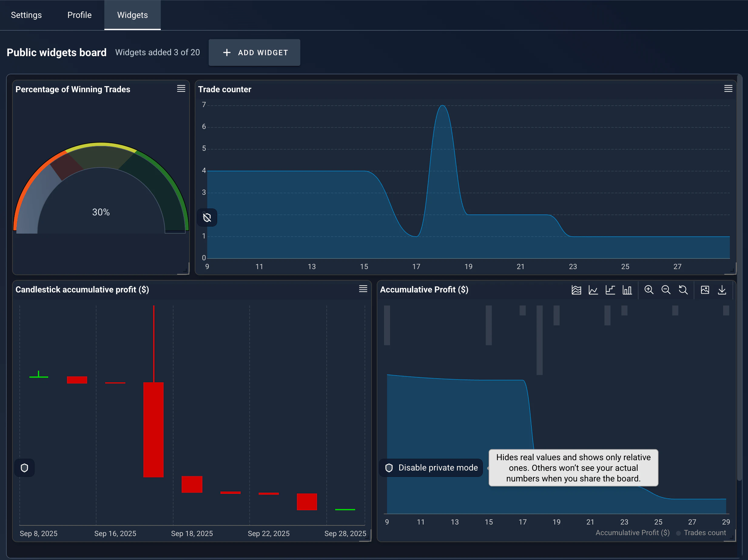
Task: Click 'Candlestick accumulative profit ($)' title
Action: pos(82,290)
